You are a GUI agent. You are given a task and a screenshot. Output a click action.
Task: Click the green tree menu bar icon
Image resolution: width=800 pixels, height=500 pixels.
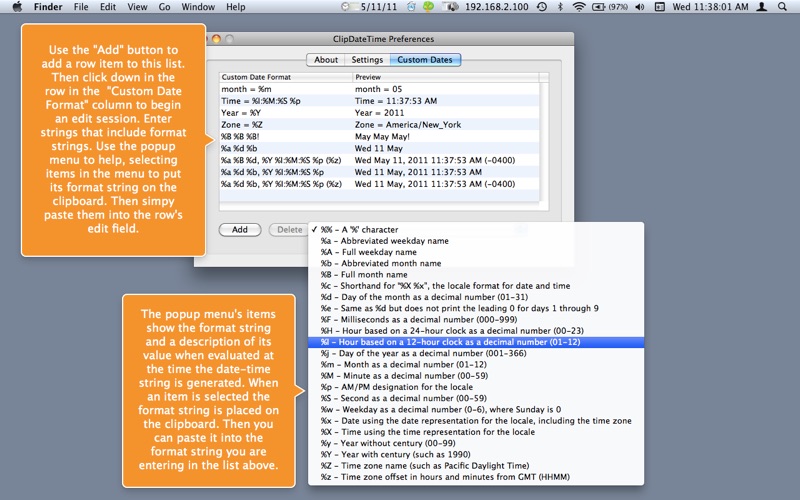tap(429, 7)
